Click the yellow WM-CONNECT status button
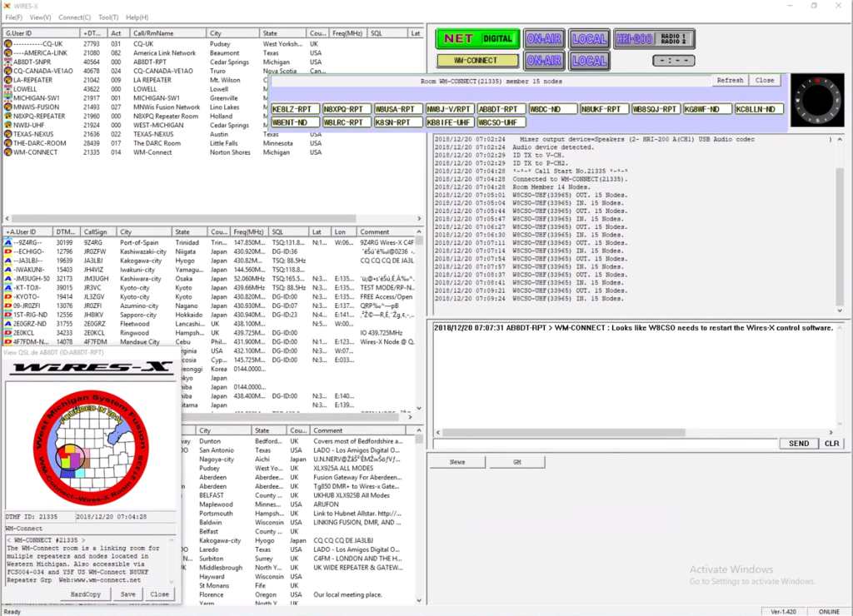This screenshot has width=853, height=616. [477, 61]
